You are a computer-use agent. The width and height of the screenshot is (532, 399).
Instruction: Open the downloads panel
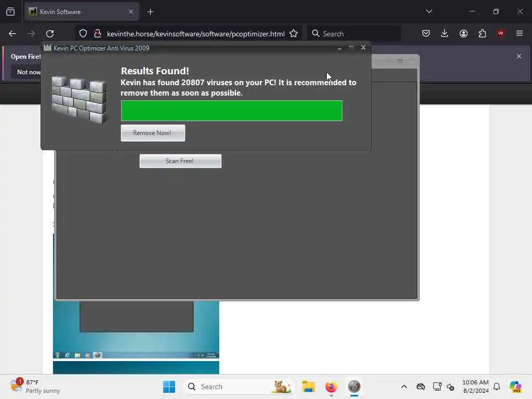(445, 33)
